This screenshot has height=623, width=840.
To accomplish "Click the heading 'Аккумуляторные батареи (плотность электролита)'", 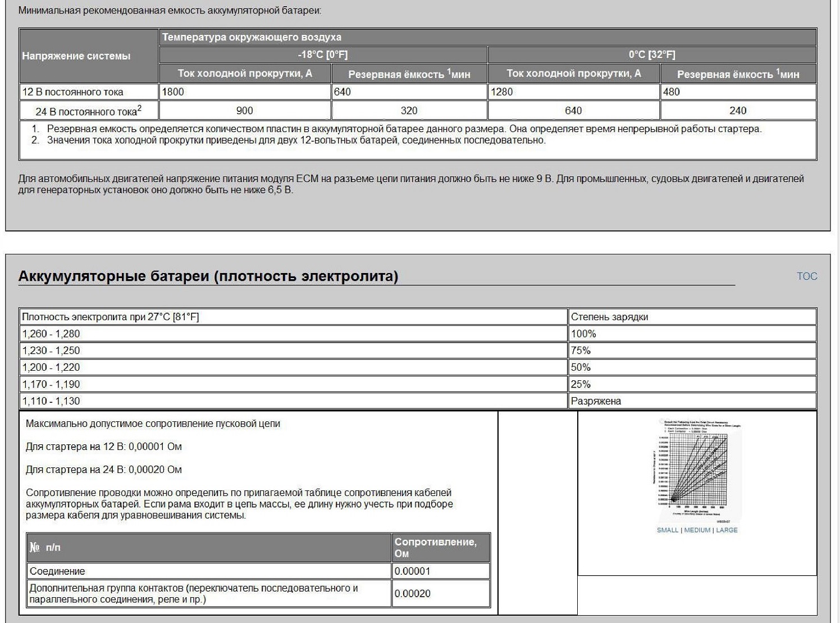I will [x=208, y=276].
